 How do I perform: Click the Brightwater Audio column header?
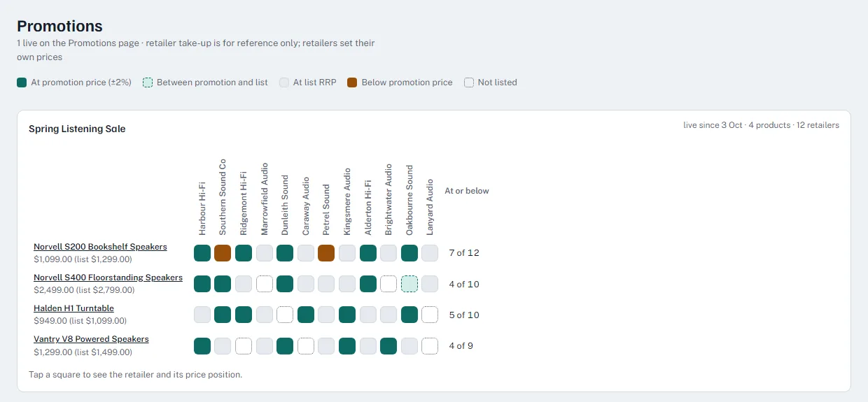388,199
